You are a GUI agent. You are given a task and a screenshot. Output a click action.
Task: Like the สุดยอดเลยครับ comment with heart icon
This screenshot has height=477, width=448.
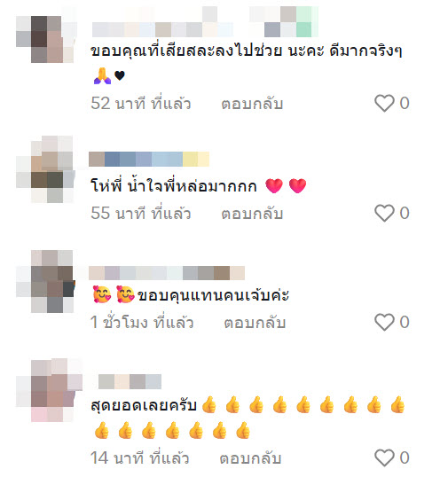(384, 457)
